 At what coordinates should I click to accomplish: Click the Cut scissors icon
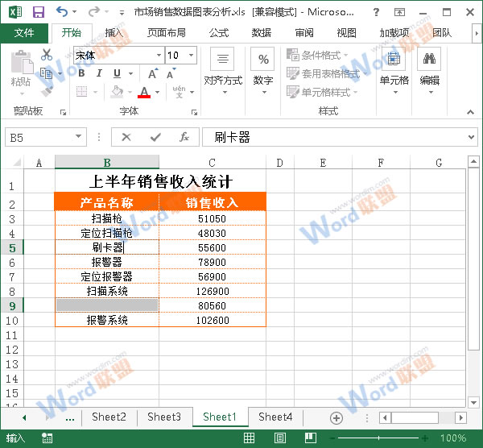point(47,55)
